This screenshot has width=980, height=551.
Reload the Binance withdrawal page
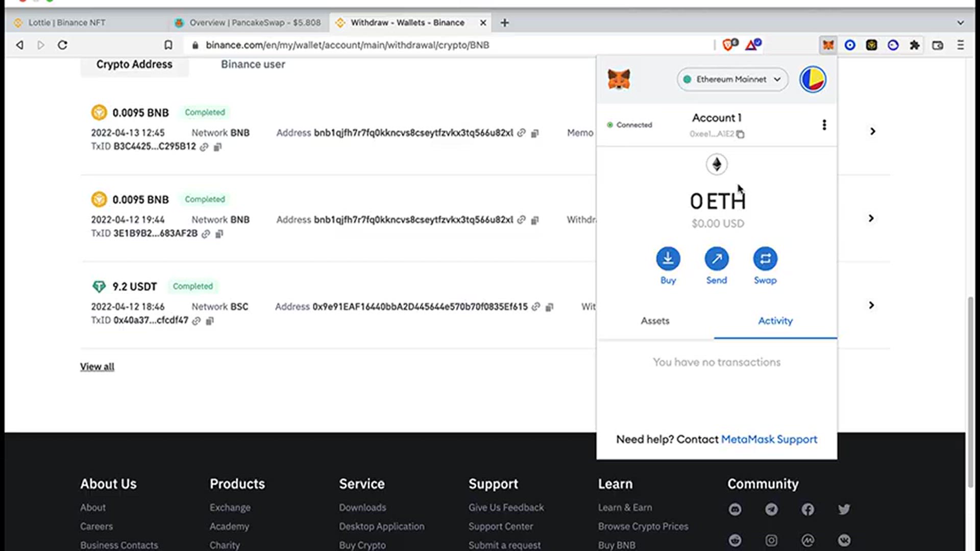[62, 45]
